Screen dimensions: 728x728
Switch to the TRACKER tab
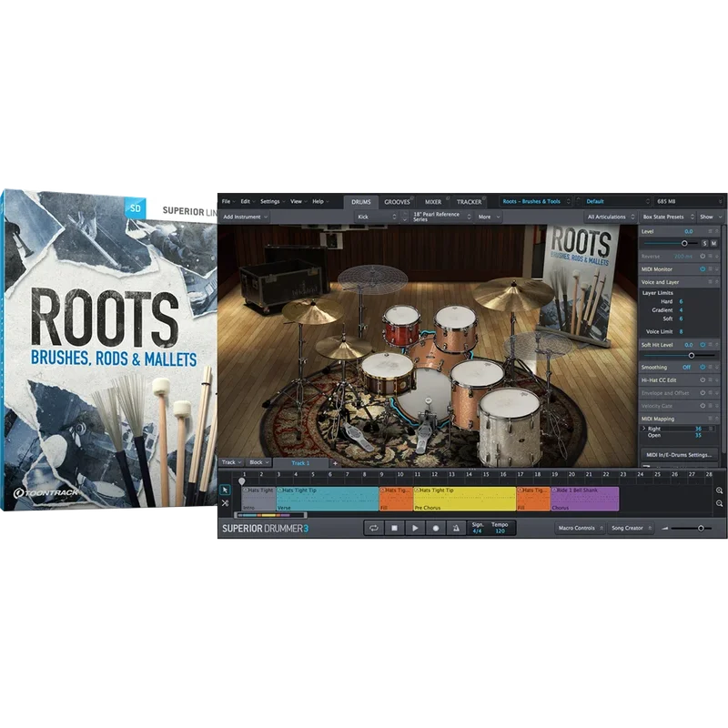click(x=469, y=202)
